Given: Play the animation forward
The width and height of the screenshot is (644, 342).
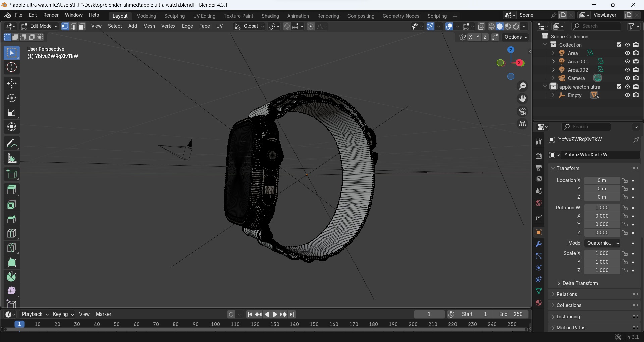Looking at the screenshot, I should pyautogui.click(x=275, y=314).
